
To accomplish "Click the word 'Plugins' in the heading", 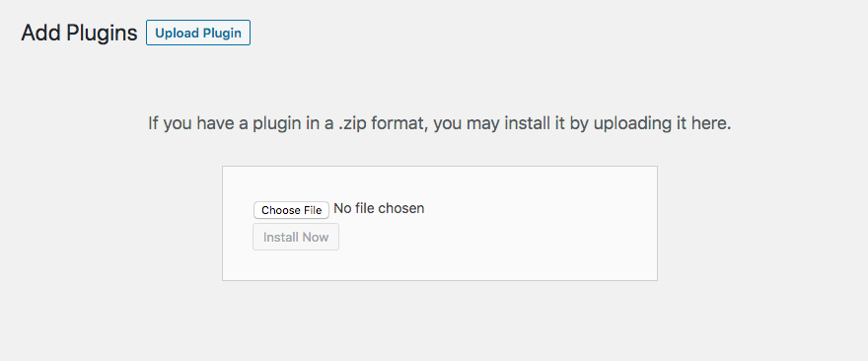I will pyautogui.click(x=102, y=34).
